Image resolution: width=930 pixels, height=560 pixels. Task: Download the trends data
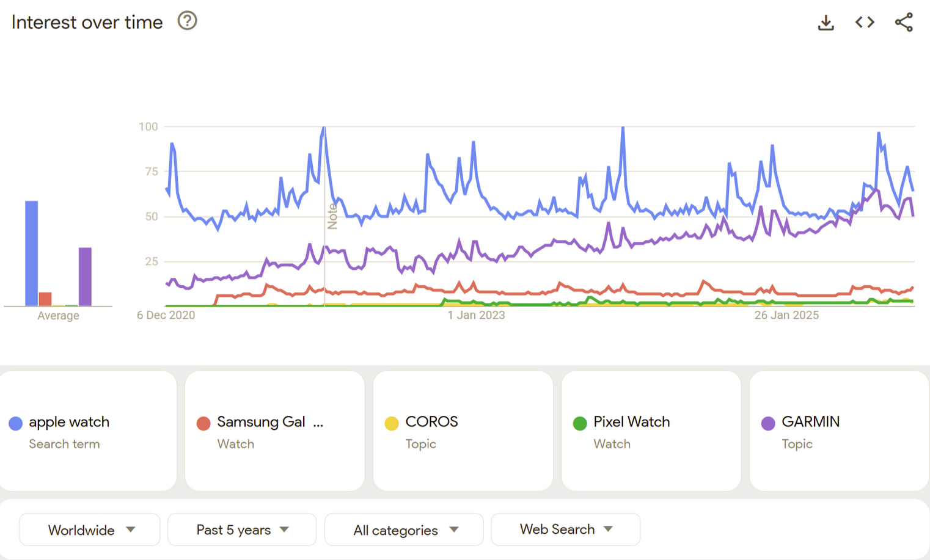point(826,22)
